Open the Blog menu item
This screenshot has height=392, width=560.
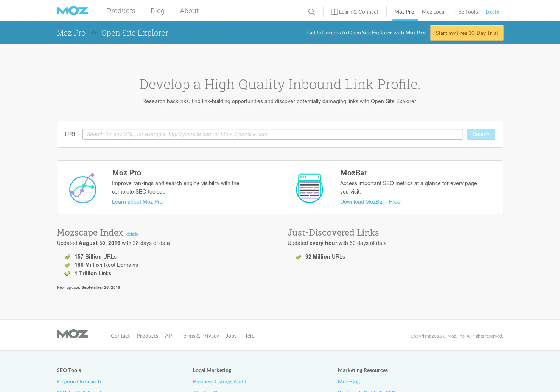pos(157,11)
